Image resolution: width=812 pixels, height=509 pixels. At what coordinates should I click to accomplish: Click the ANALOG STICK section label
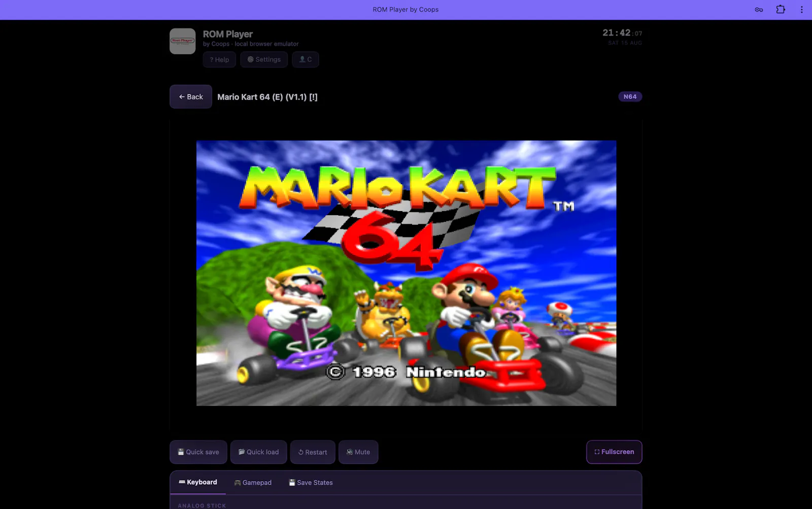click(202, 505)
